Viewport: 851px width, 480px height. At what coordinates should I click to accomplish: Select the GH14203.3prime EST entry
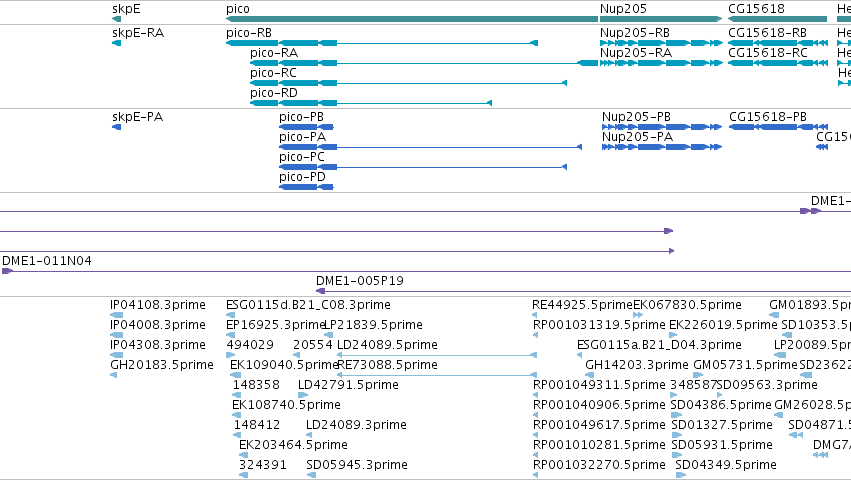(x=637, y=365)
